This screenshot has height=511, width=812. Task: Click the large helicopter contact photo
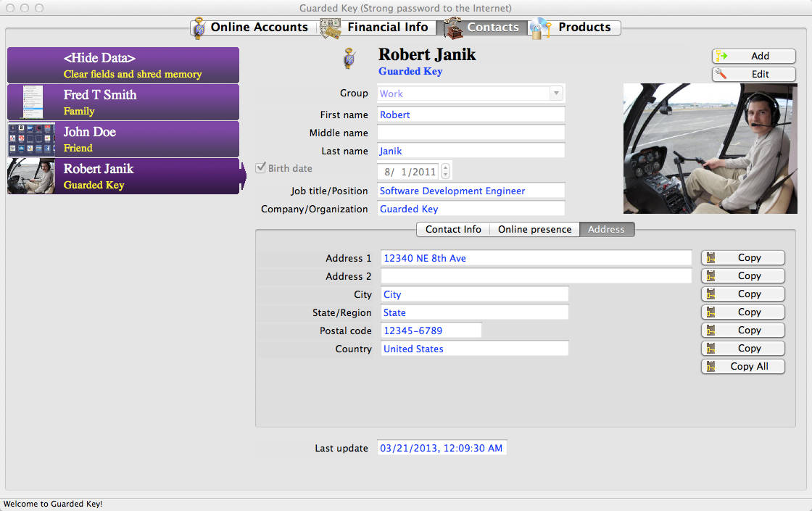710,149
